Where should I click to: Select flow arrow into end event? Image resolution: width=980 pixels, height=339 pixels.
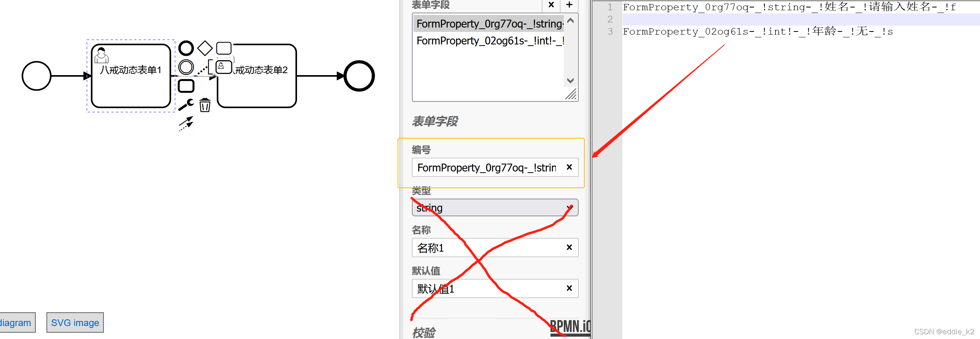pyautogui.click(x=320, y=76)
